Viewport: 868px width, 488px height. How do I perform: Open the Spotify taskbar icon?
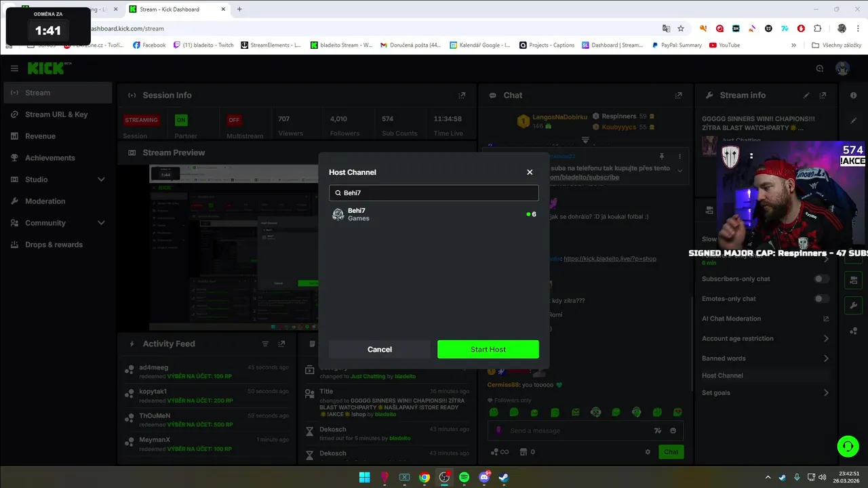pyautogui.click(x=464, y=477)
